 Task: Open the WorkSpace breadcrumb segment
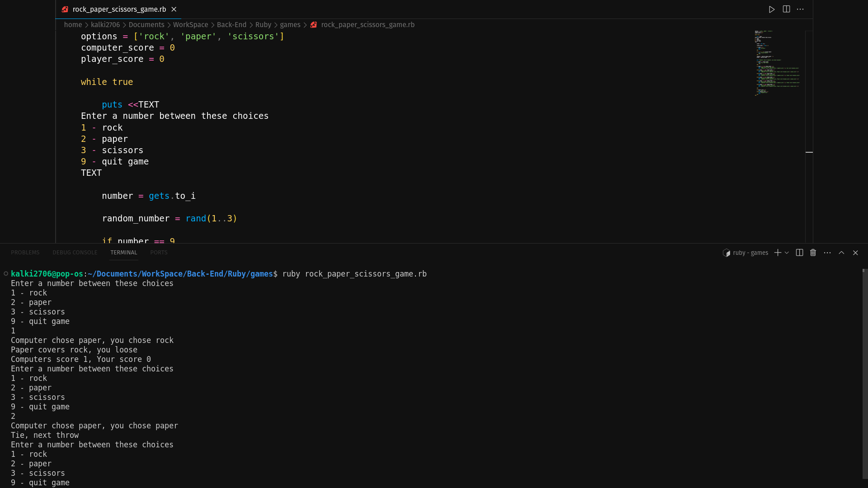190,25
